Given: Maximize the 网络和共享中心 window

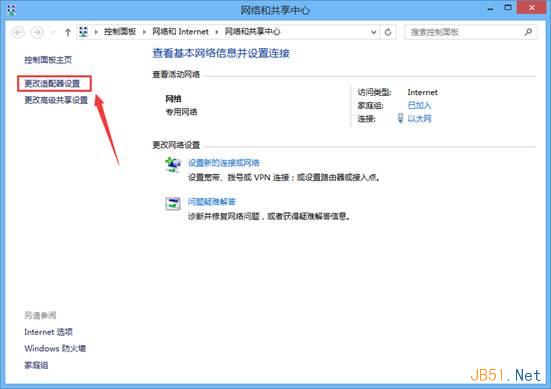Looking at the screenshot, I should click(508, 8).
